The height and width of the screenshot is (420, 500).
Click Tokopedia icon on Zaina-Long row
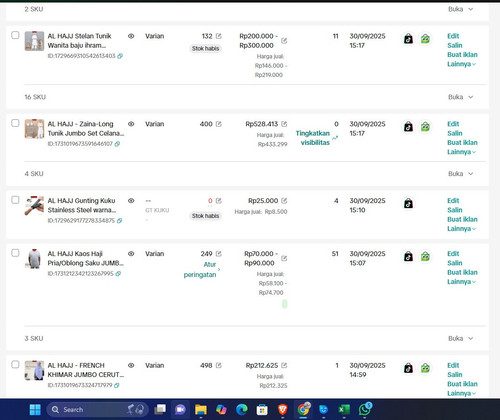(425, 127)
